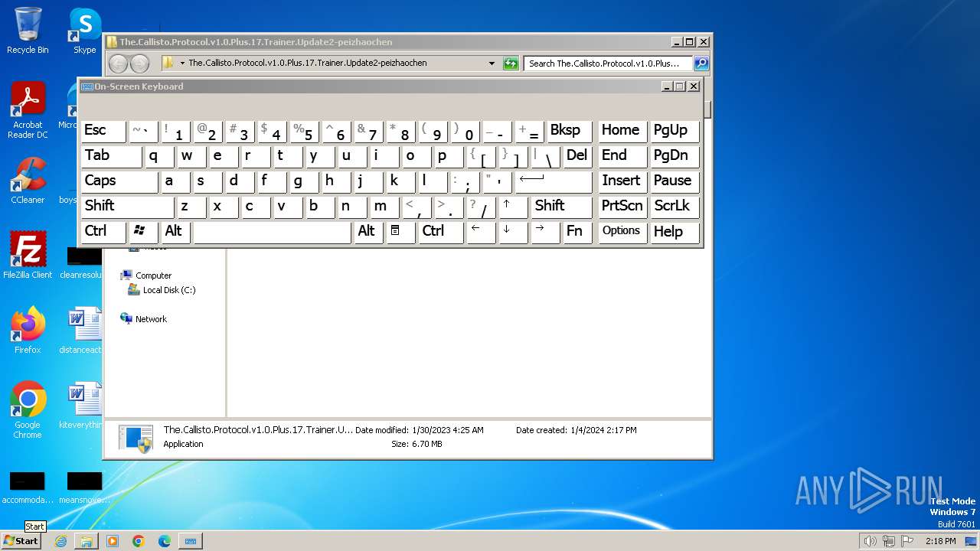
Task: Click the PrtScn key
Action: pyautogui.click(x=622, y=207)
